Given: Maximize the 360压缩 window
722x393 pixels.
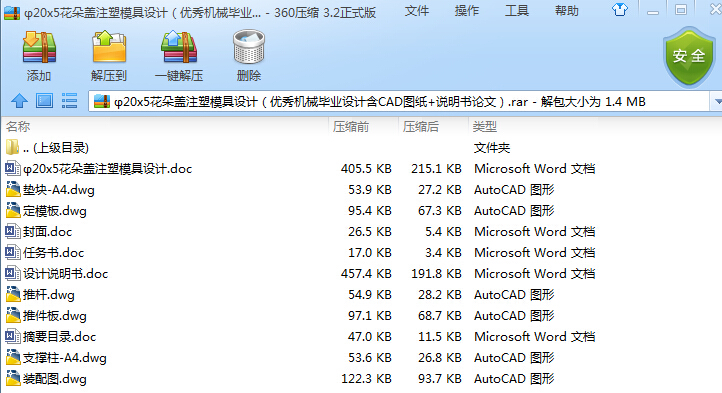Looking at the screenshot, I should click(681, 10).
